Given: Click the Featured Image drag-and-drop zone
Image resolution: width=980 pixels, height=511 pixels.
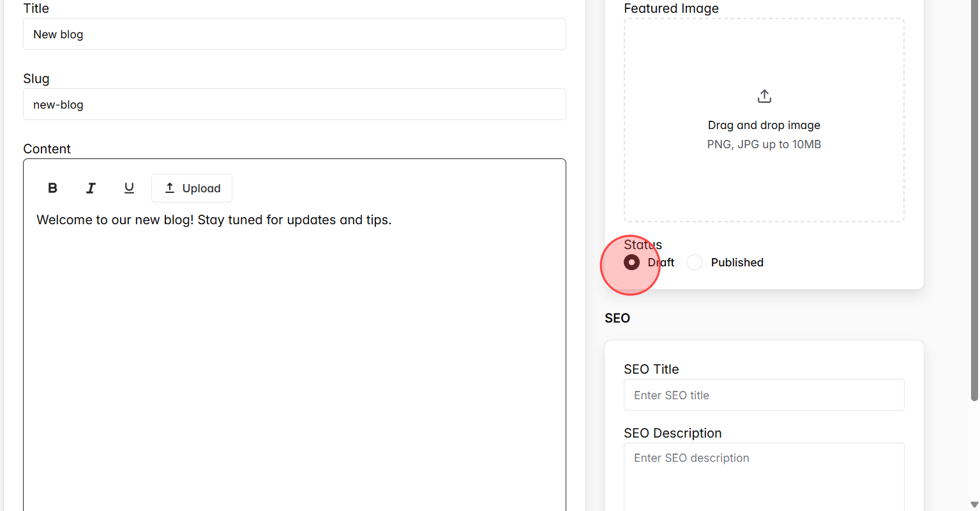Looking at the screenshot, I should [764, 120].
